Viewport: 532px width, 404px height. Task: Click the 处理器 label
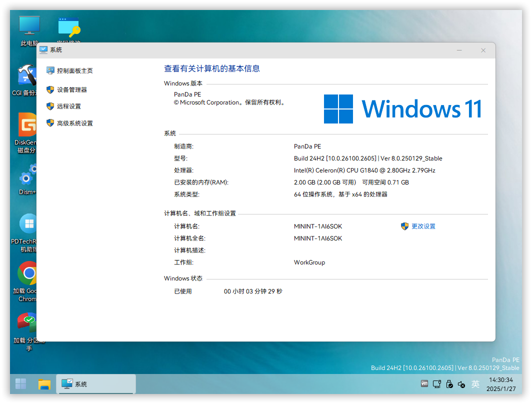[x=183, y=170]
